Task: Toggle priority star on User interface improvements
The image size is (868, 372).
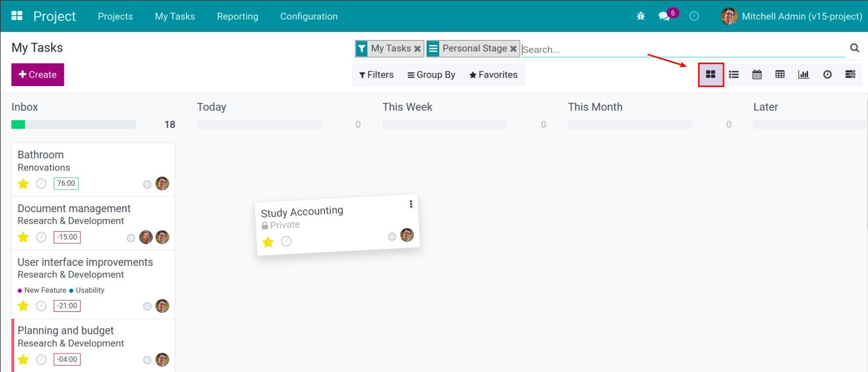Action: 23,306
